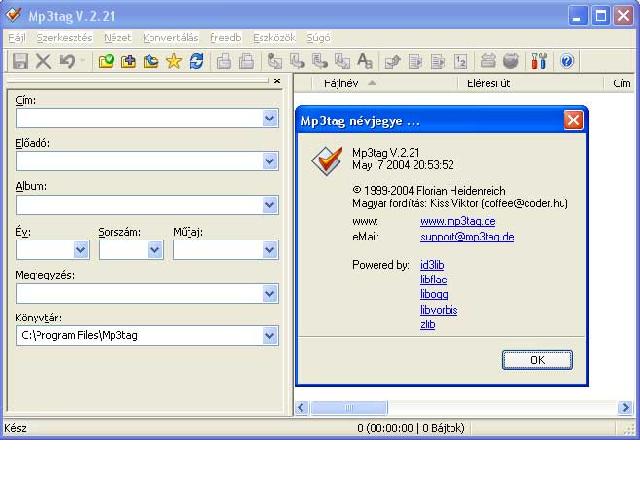The height and width of the screenshot is (480, 640).
Task: Expand the Előadó dropdown arrow
Action: click(270, 161)
